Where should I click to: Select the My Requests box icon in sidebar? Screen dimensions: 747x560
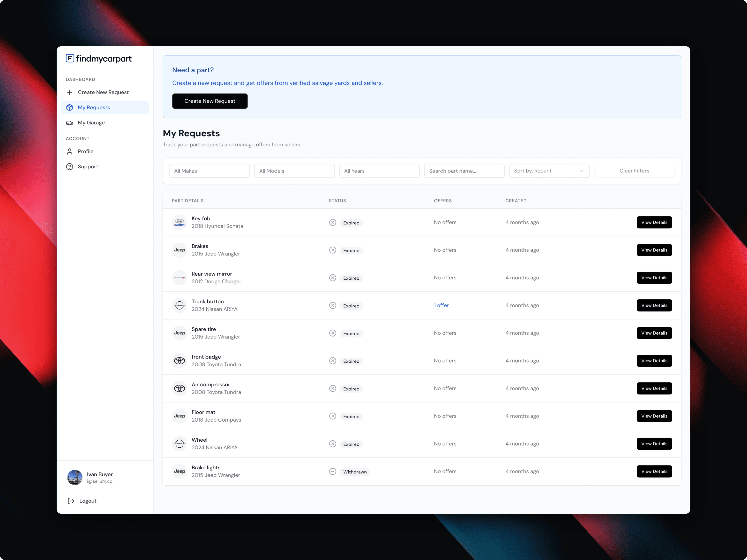coord(70,107)
